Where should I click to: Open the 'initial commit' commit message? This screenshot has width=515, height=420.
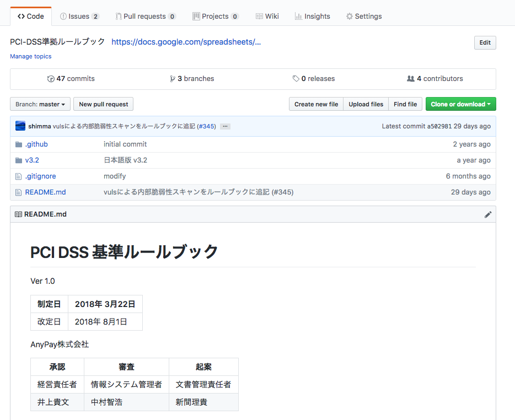tap(125, 144)
